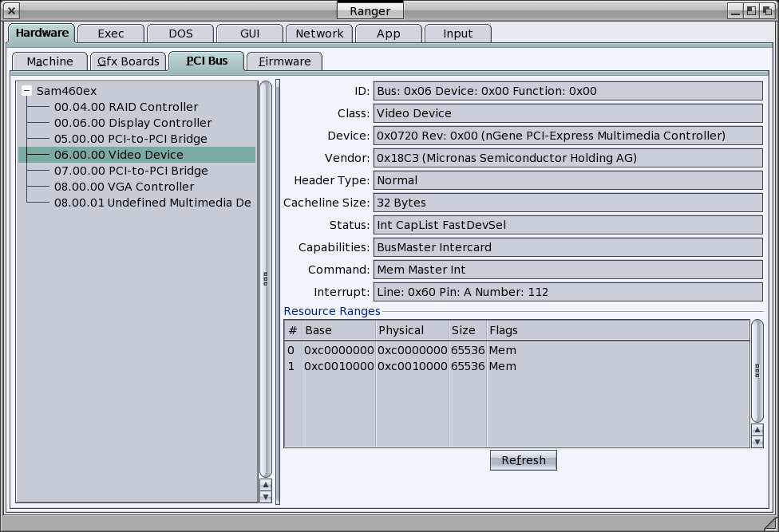Select the 00.04.00 RAID Controller entry

coord(125,107)
